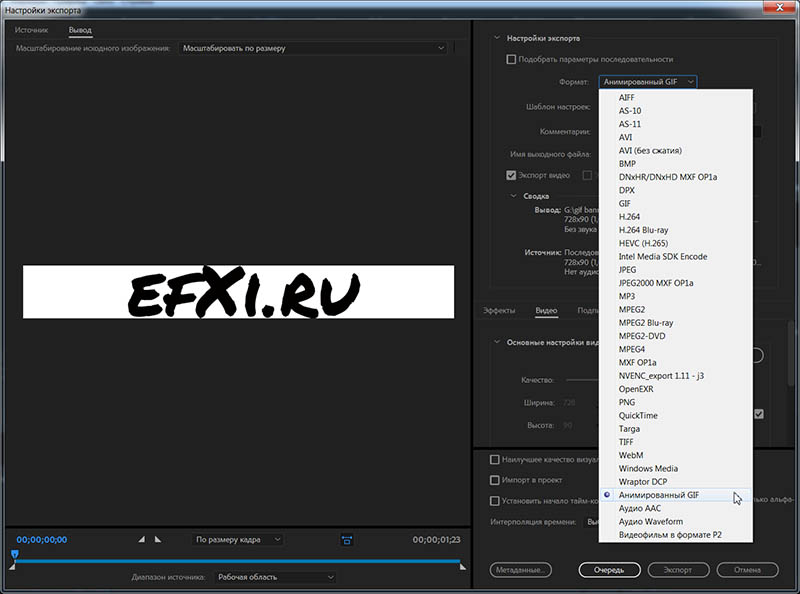This screenshot has height=594, width=800.
Task: Choose H.264 format in the list
Action: (x=676, y=217)
